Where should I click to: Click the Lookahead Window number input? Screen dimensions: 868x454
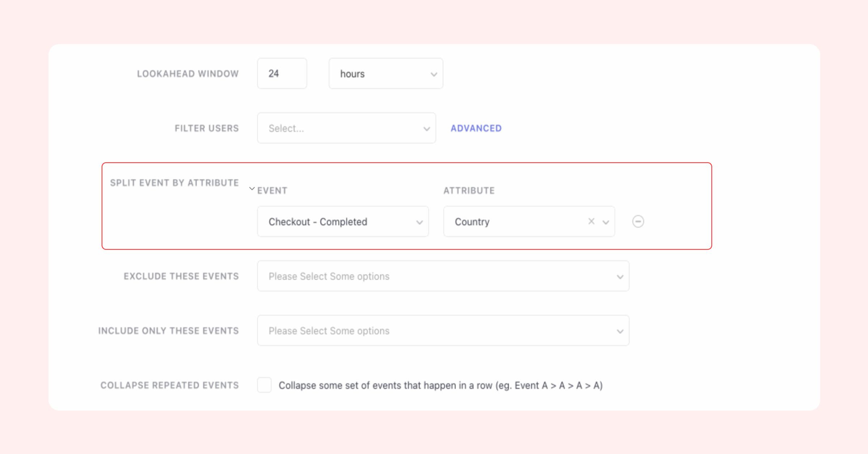[x=282, y=74]
